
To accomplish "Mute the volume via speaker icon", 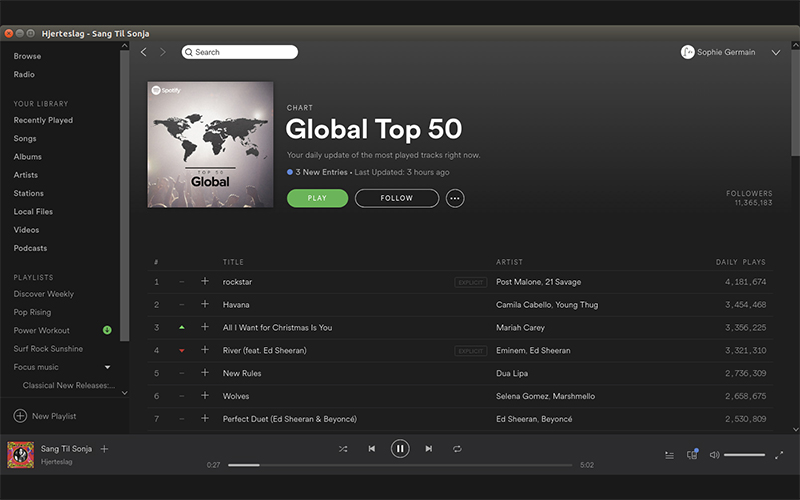I will click(714, 455).
